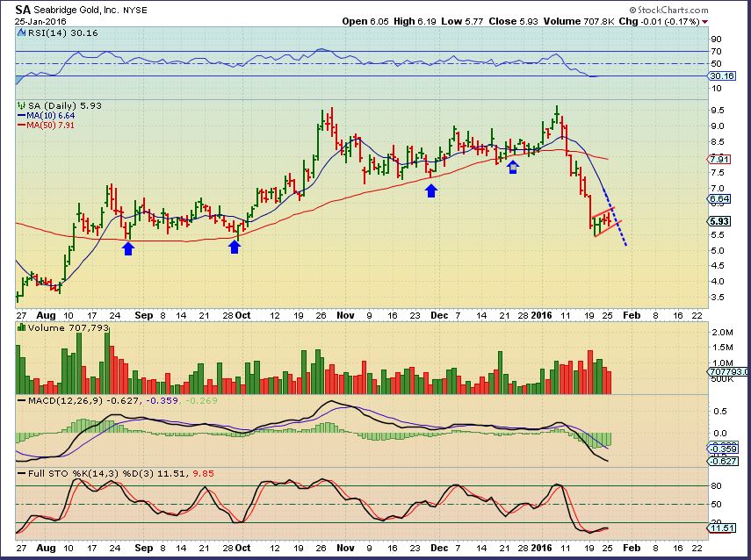The height and width of the screenshot is (560, 751).
Task: Click the Low 5.77 value in header
Action: (x=462, y=22)
